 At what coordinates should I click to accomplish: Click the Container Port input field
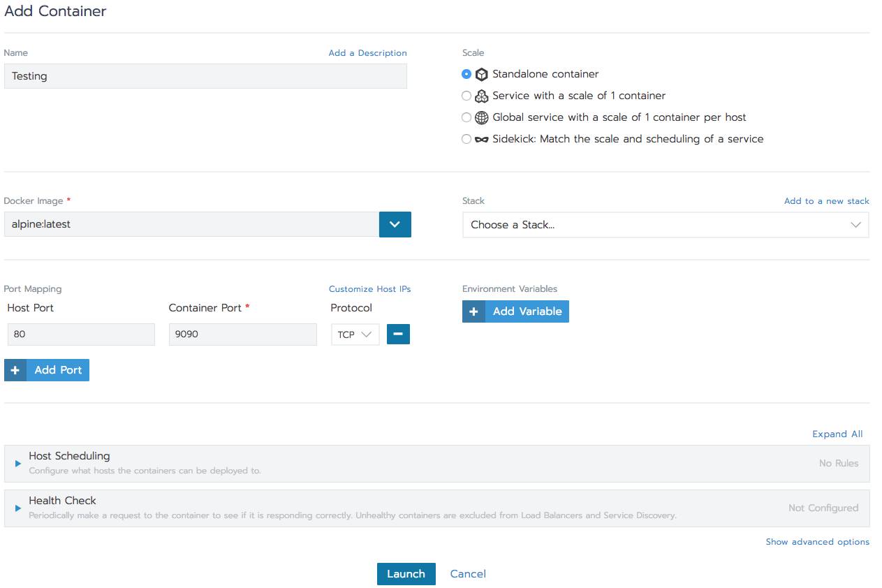tap(242, 335)
